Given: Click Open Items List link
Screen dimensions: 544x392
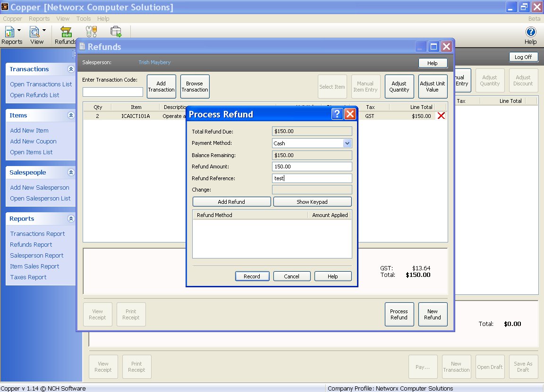Looking at the screenshot, I should coord(31,152).
